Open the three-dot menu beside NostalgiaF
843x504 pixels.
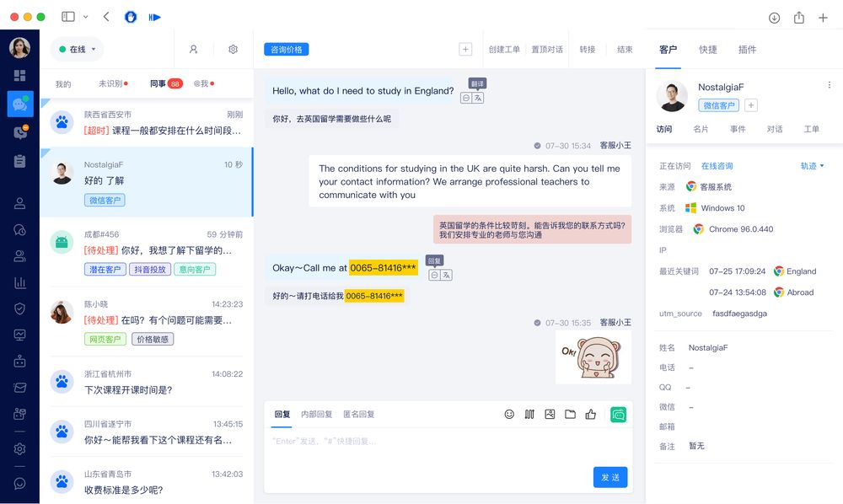pyautogui.click(x=829, y=85)
